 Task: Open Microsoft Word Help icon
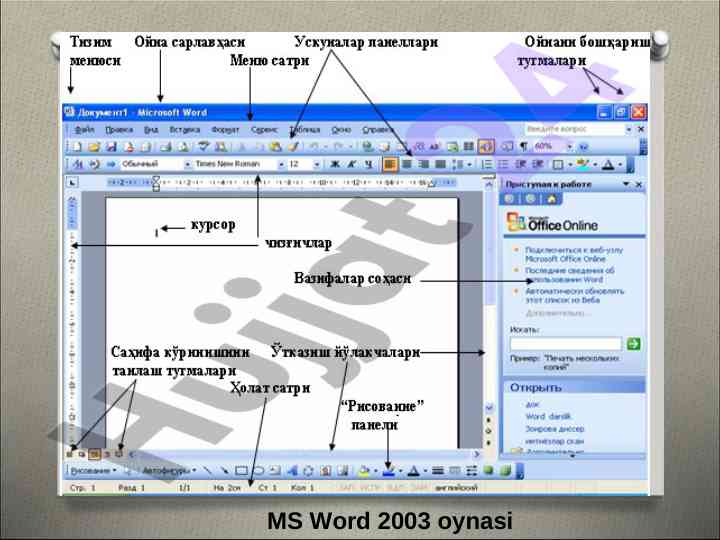pyautogui.click(x=584, y=147)
